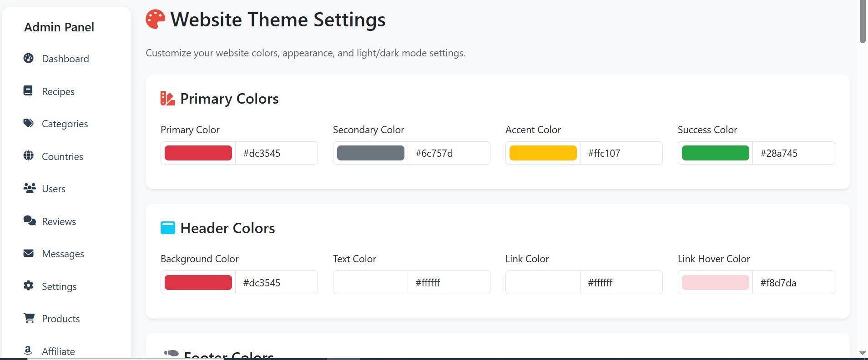Click the Countries globe icon

click(x=29, y=156)
